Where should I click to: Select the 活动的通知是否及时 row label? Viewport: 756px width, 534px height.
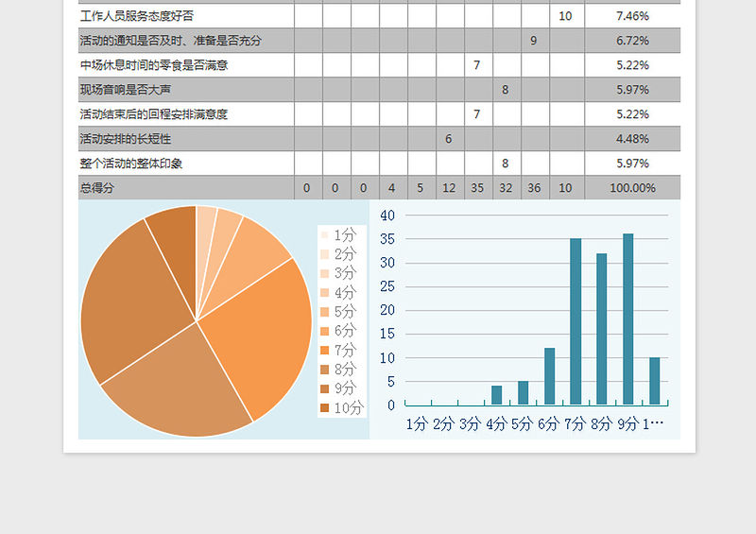tap(170, 41)
